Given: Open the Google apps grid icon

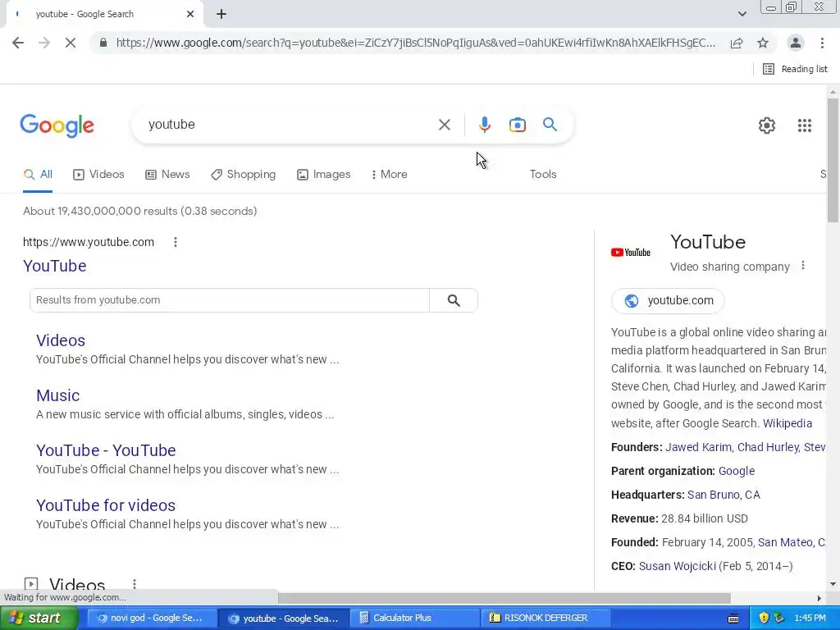Looking at the screenshot, I should 805,126.
